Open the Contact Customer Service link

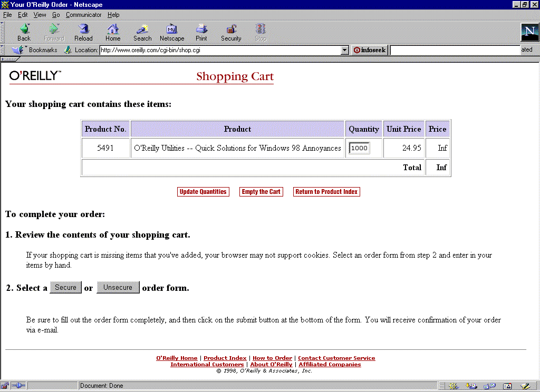(336, 358)
